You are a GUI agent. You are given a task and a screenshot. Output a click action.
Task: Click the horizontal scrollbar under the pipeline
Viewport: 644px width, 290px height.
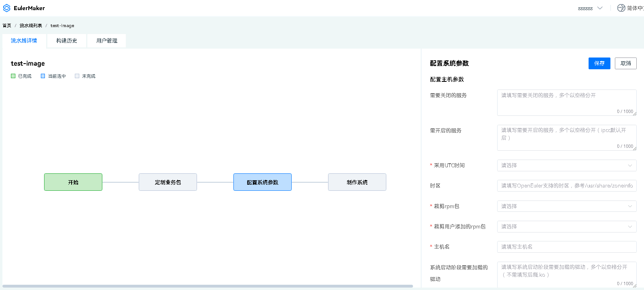tap(208, 286)
